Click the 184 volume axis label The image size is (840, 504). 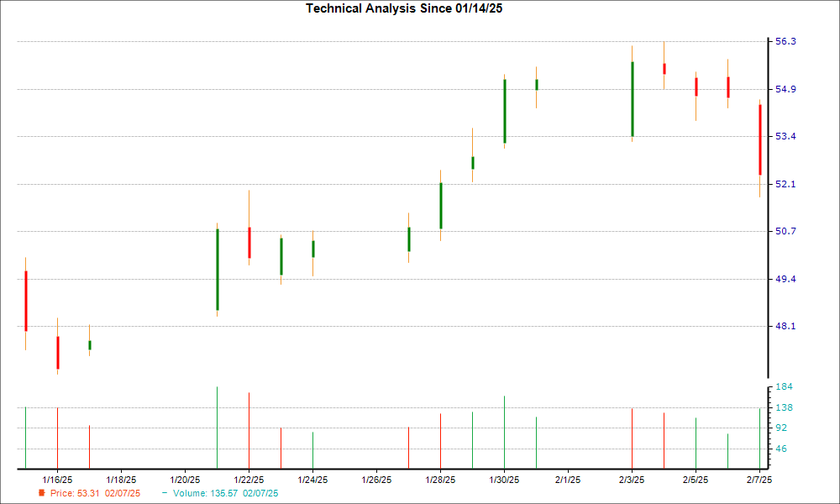[784, 386]
